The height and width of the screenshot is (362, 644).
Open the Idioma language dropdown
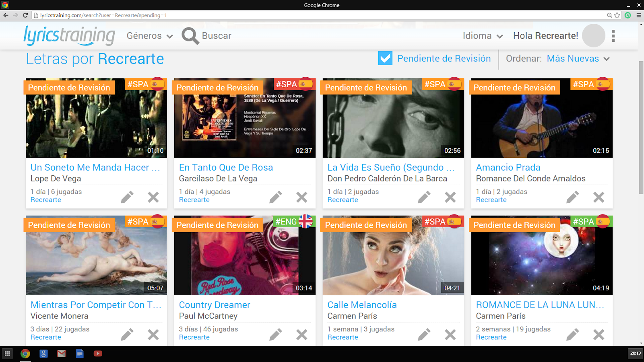click(x=483, y=36)
